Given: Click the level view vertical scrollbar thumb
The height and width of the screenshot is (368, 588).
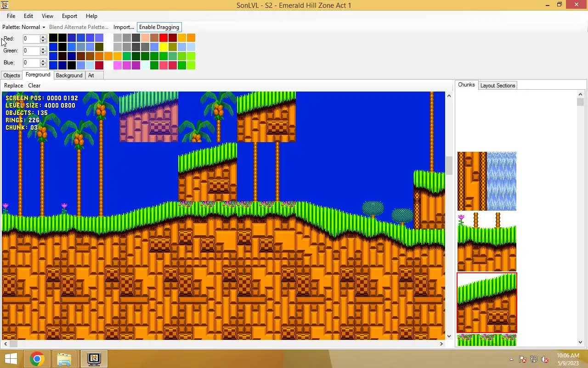Looking at the screenshot, I should pos(449,166).
